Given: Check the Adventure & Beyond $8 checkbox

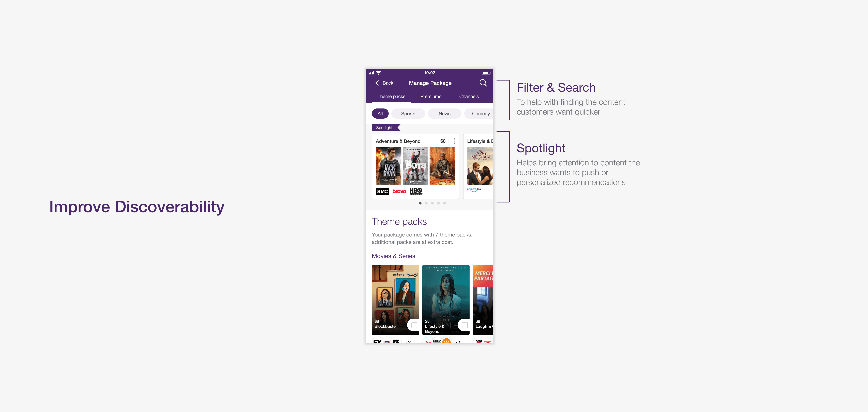Looking at the screenshot, I should click(x=452, y=141).
